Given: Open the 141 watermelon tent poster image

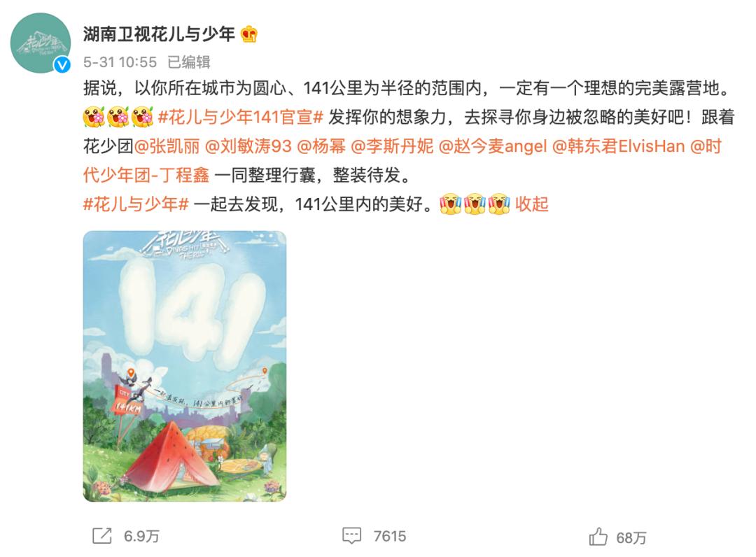Looking at the screenshot, I should click(x=185, y=366).
